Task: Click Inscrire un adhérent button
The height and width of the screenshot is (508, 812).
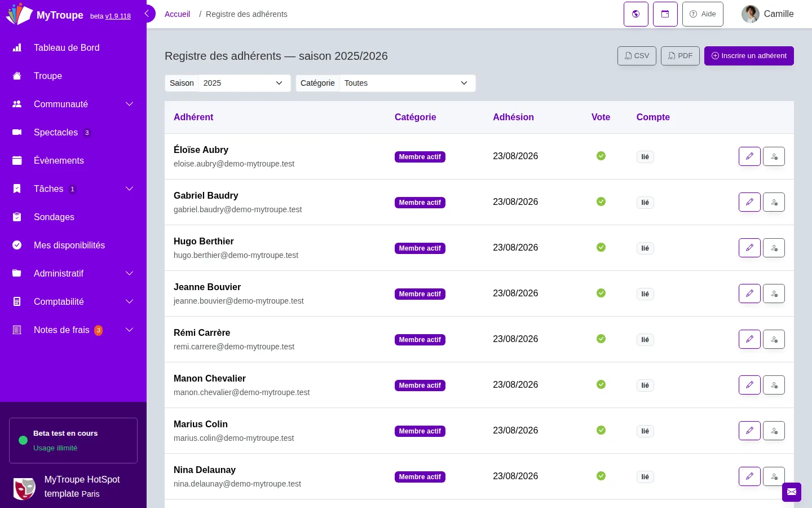Action: [x=749, y=56]
